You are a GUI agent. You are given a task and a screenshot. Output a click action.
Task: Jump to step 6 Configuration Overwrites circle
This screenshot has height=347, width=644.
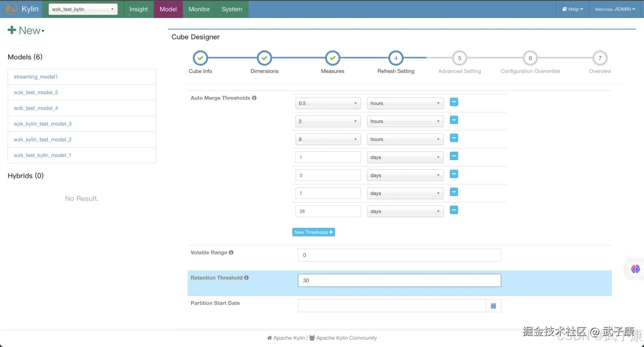point(530,58)
